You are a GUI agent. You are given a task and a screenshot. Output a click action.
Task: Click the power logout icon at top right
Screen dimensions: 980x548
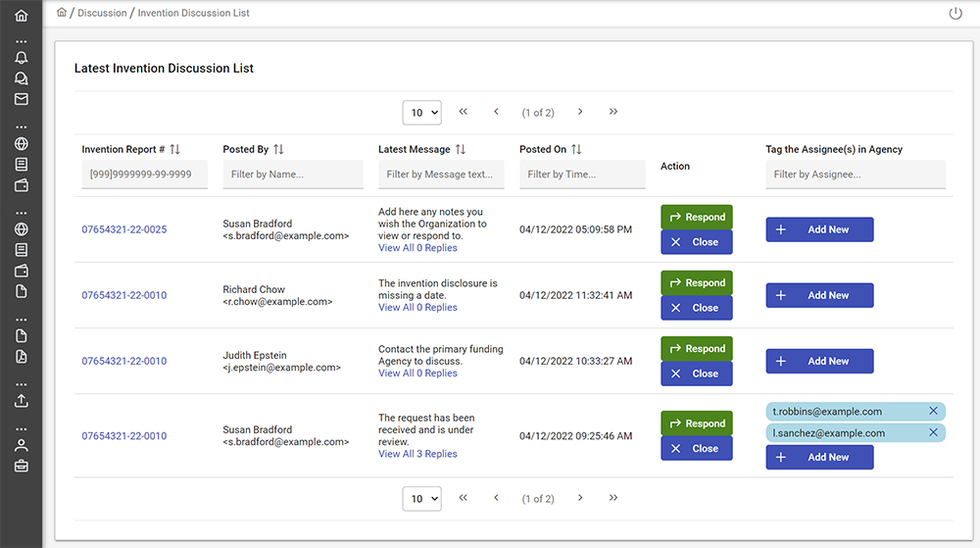pyautogui.click(x=955, y=14)
